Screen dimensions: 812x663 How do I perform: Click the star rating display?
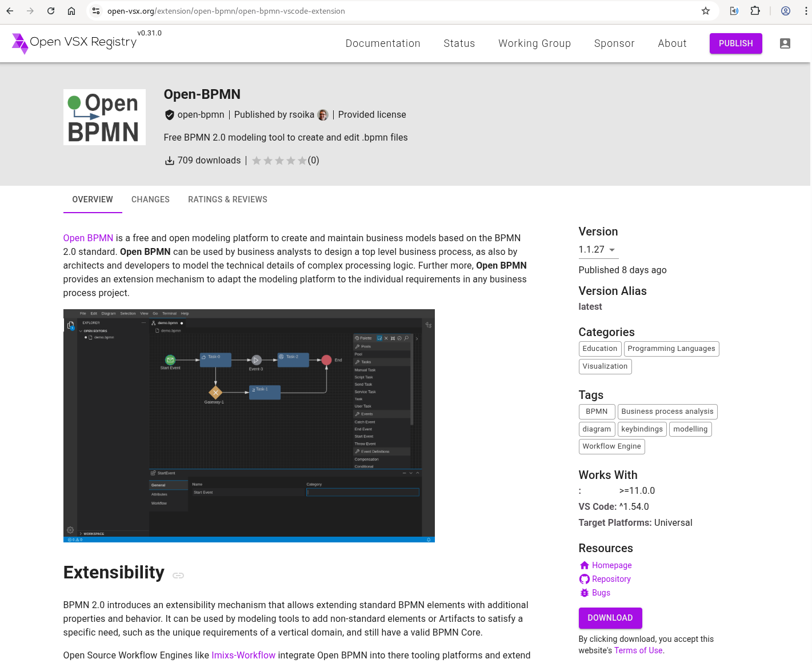[x=279, y=161]
